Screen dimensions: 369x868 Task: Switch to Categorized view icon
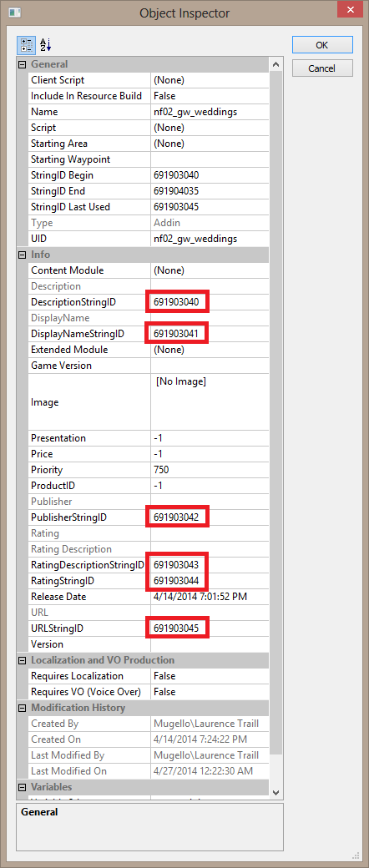26,44
